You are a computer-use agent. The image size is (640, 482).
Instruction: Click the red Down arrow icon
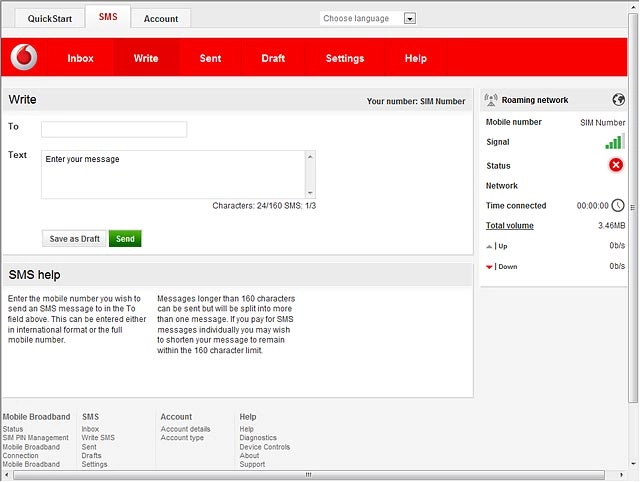(x=489, y=267)
